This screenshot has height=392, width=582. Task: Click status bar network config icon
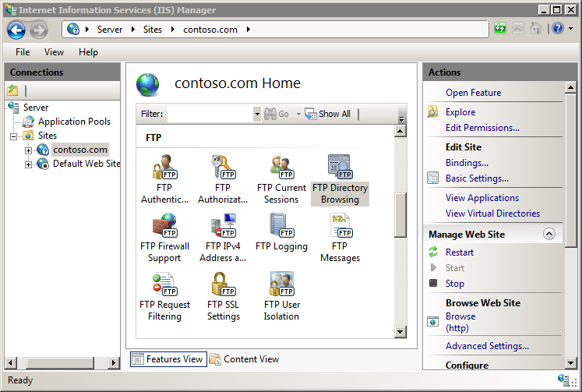pyautogui.click(x=565, y=380)
